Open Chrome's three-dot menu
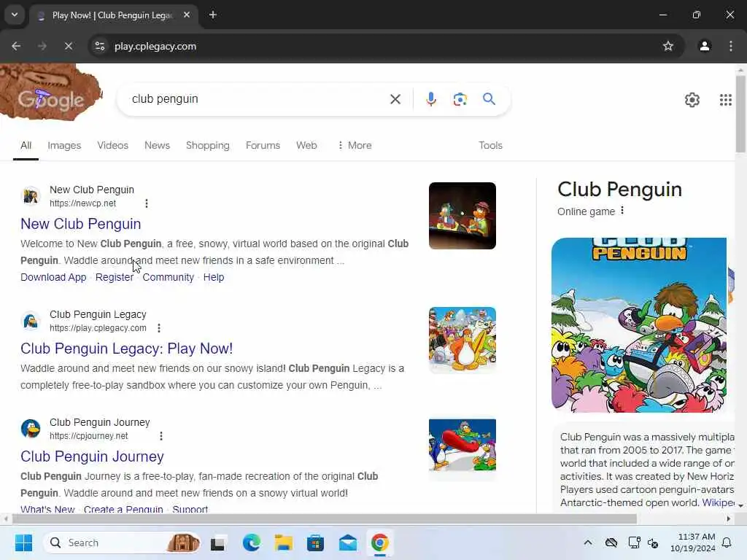Screen dimensions: 747x560 (x=731, y=46)
